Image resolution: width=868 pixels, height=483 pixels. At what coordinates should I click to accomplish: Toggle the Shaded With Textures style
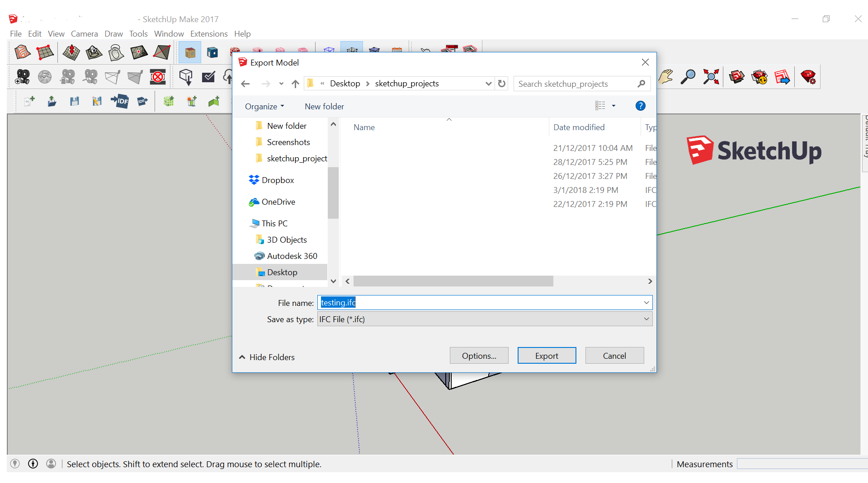click(x=190, y=52)
